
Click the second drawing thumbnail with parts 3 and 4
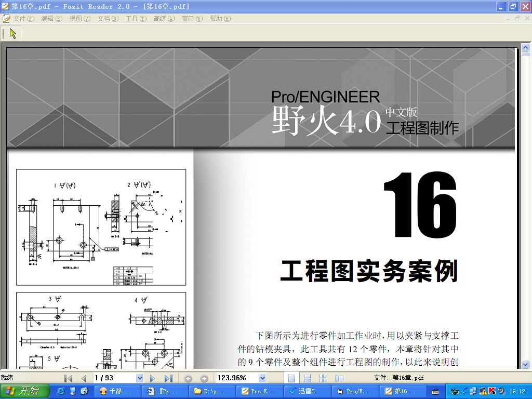[x=101, y=330]
